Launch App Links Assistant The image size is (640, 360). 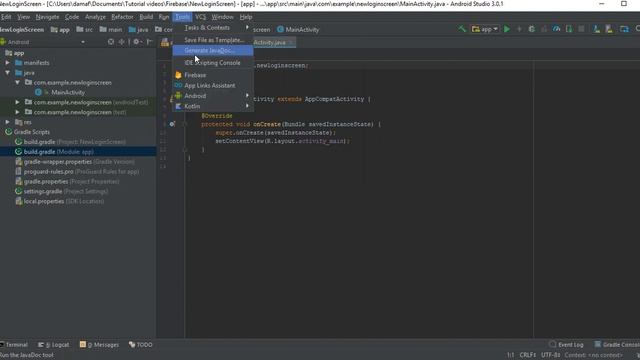tap(213, 86)
